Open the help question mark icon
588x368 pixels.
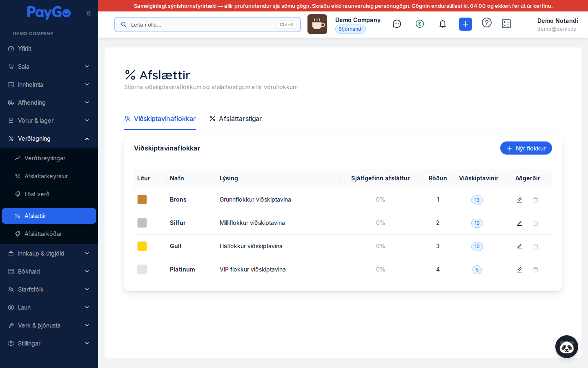[487, 23]
